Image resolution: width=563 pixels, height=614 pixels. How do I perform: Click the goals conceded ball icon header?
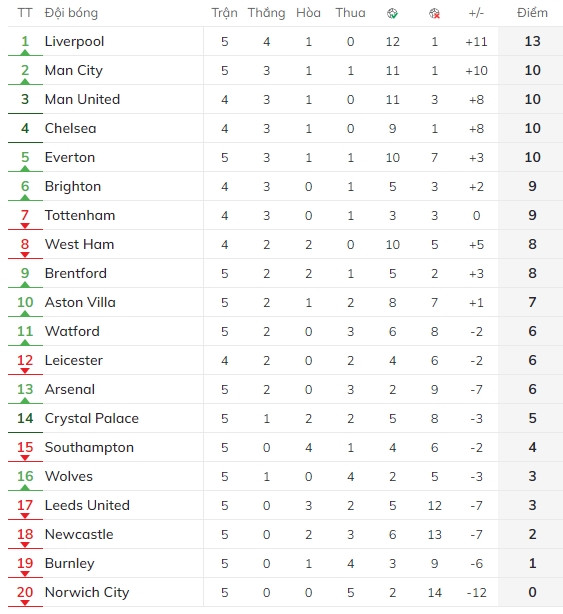pos(434,14)
